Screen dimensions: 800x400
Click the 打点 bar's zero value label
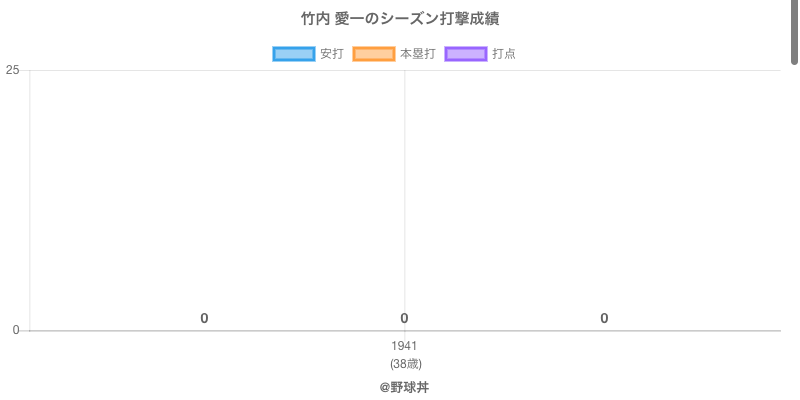604,318
